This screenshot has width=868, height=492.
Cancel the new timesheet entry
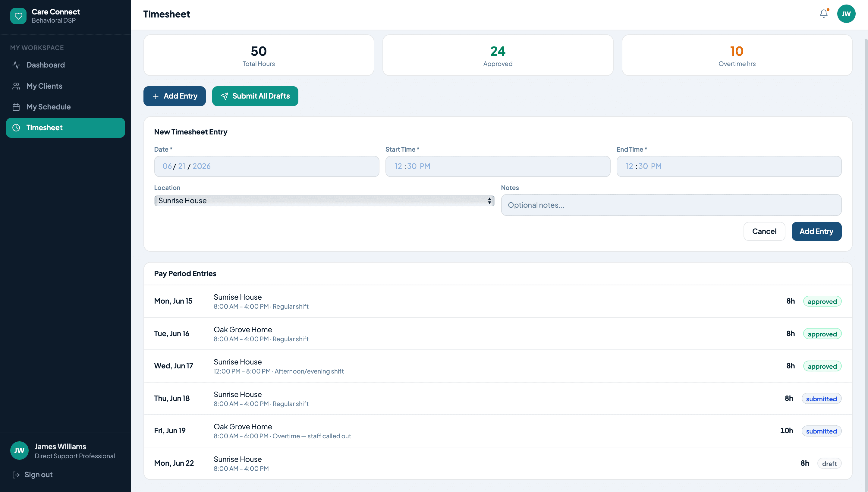(764, 232)
